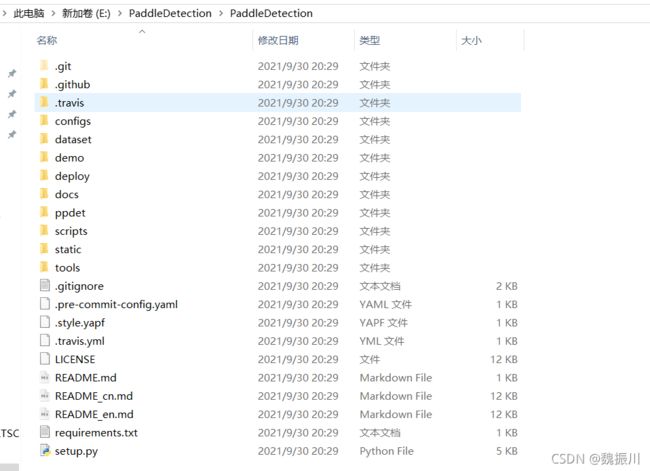Sort by the 名称 column header
Viewport: 650px width, 471px height.
point(46,40)
